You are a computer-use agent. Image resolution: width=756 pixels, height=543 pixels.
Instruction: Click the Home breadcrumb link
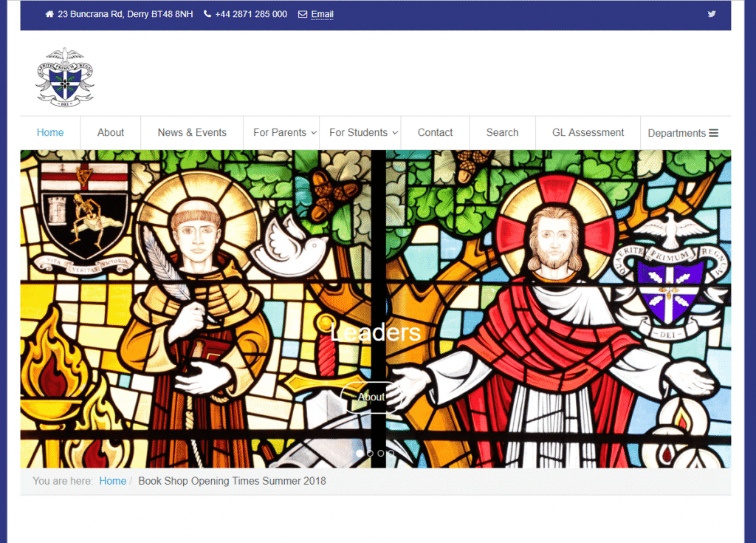pyautogui.click(x=112, y=481)
